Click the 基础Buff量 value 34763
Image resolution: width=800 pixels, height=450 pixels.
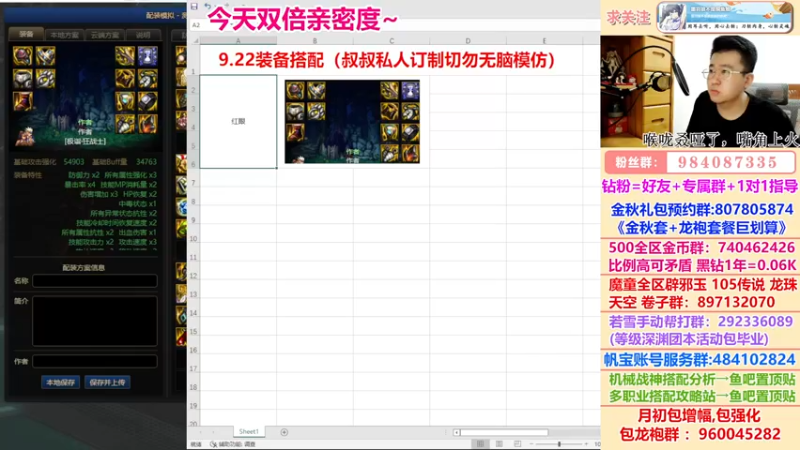coord(146,162)
